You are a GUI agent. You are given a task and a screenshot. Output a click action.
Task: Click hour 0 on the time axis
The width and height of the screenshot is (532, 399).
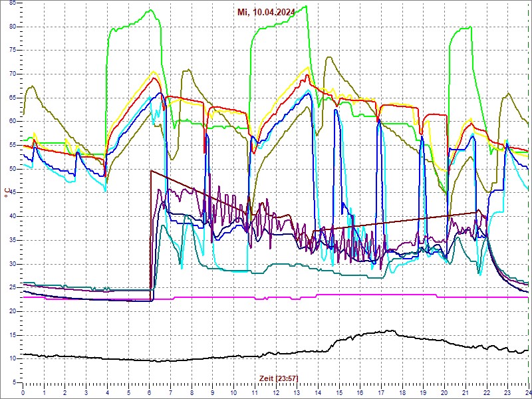point(23,392)
